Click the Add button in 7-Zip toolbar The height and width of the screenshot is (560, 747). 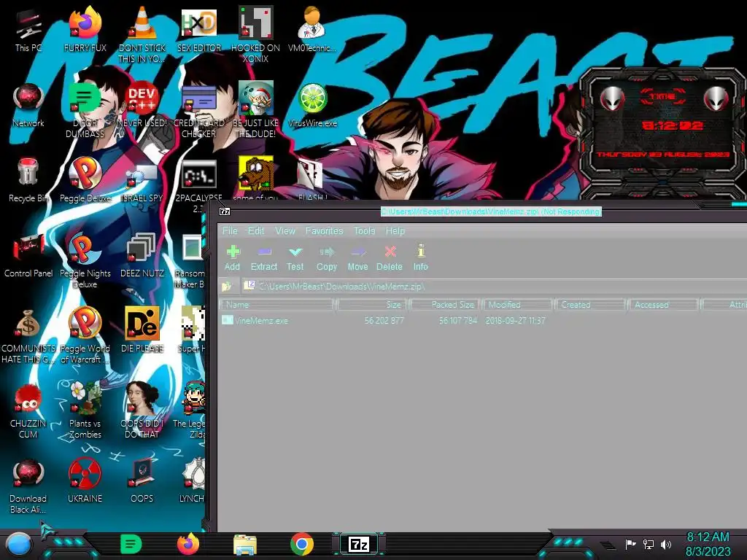coord(233,258)
